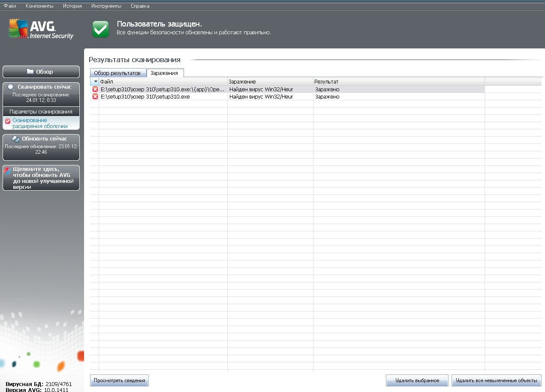Screen dimensions: 545x392
Task: Sort by the Результат column header
Action: click(x=399, y=81)
